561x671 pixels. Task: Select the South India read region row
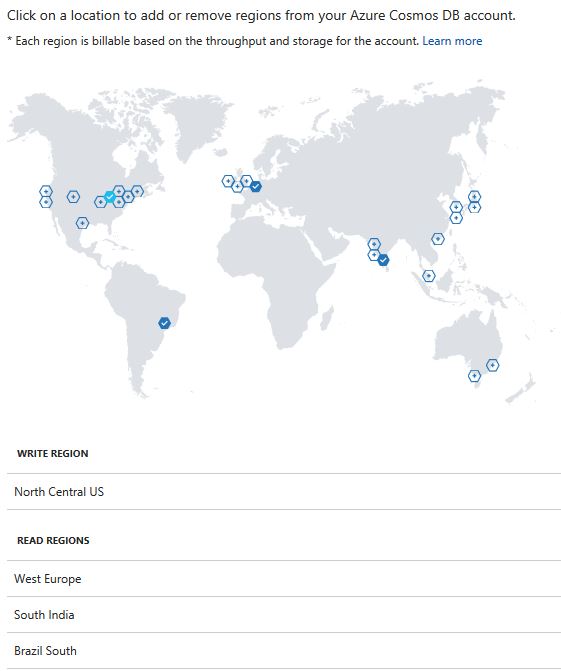coord(284,615)
